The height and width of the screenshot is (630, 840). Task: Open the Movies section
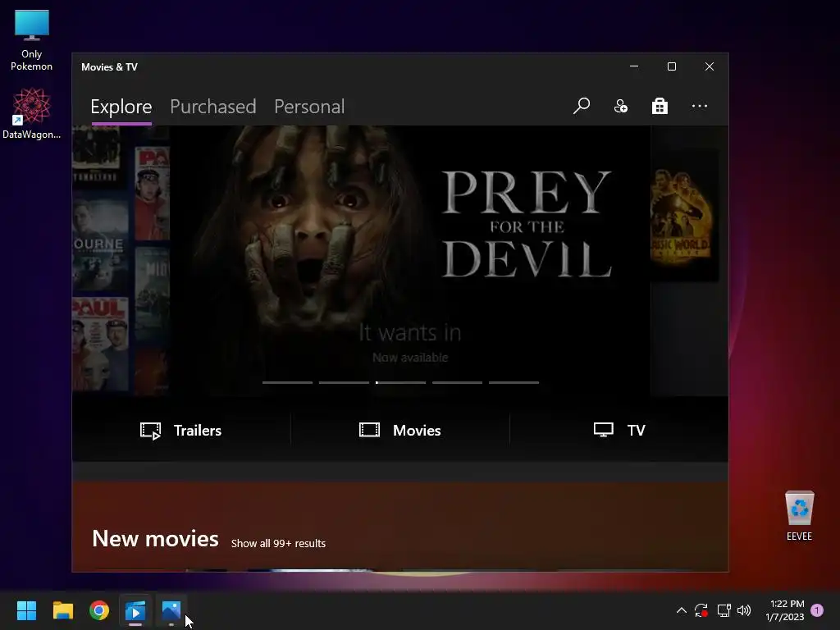[x=400, y=430]
